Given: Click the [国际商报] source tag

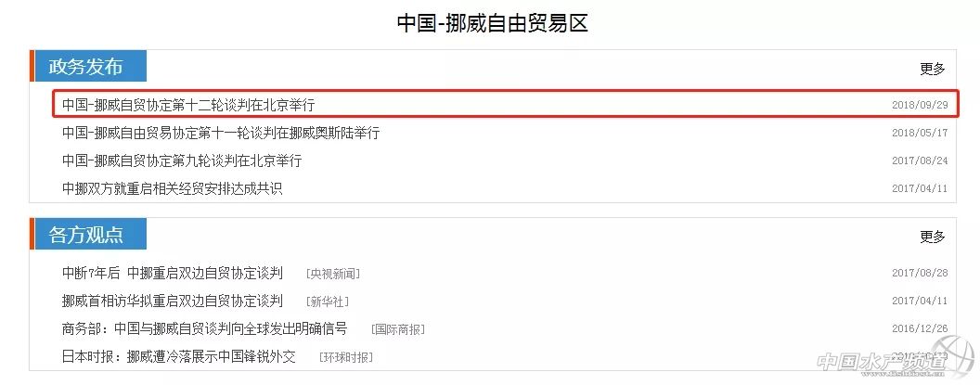Looking at the screenshot, I should (x=397, y=329).
